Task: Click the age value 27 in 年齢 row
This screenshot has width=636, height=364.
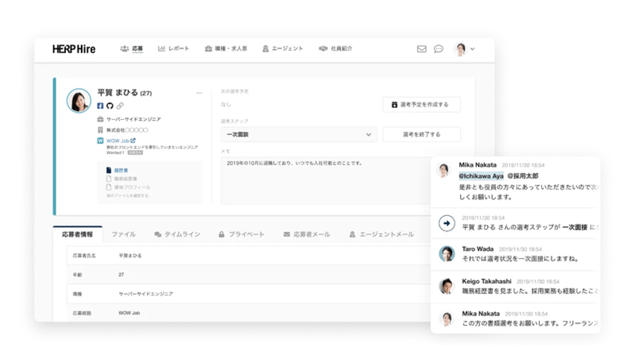Action: tap(121, 275)
